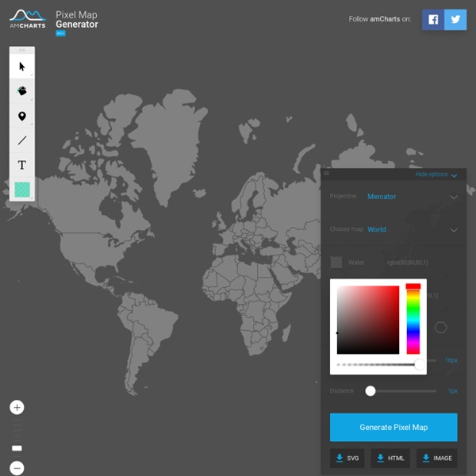Download map as HTML
476x476 pixels.
coord(390,458)
